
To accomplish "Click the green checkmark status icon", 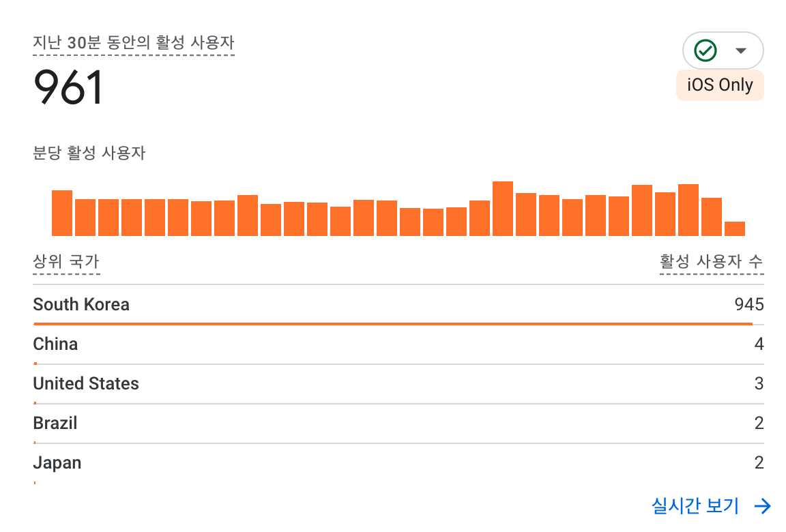I will 705,50.
